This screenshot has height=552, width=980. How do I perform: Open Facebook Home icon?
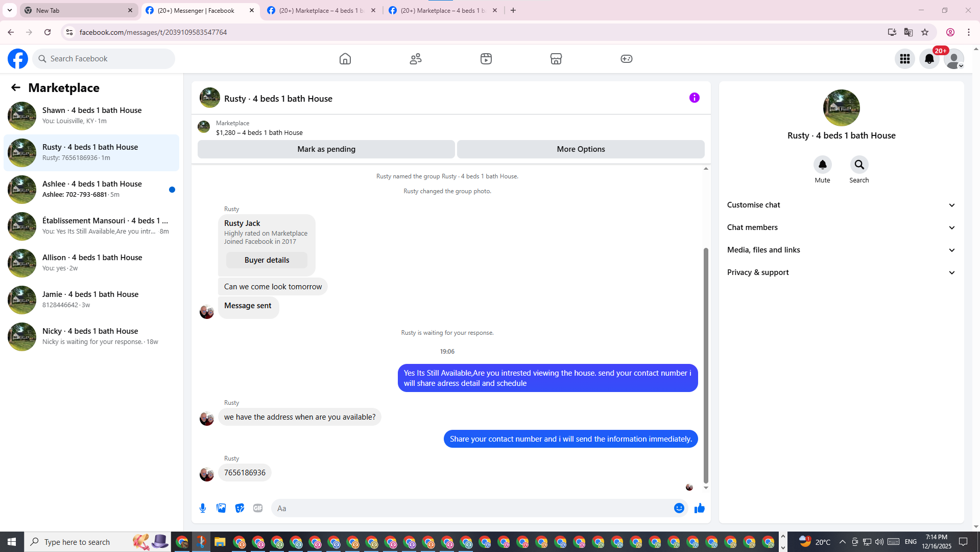345,59
